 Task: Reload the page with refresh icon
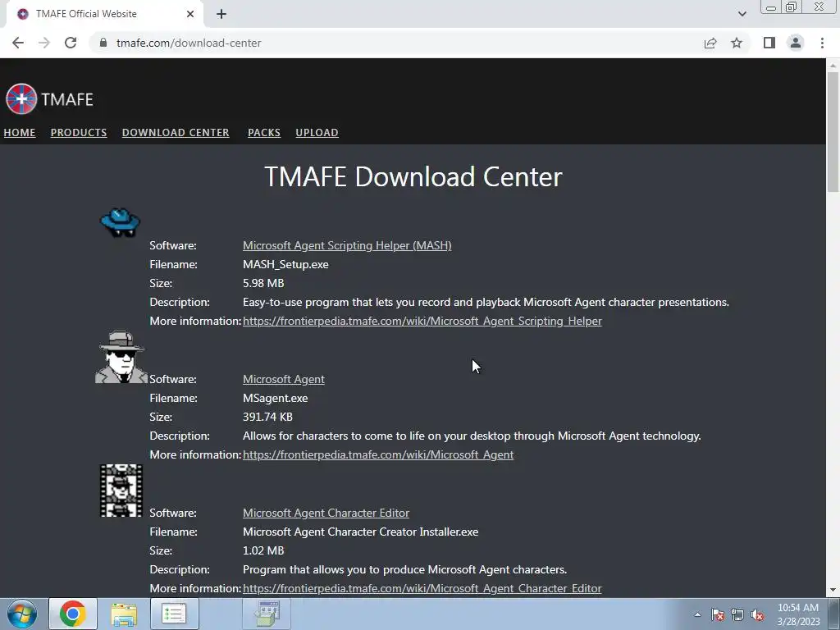tap(71, 43)
